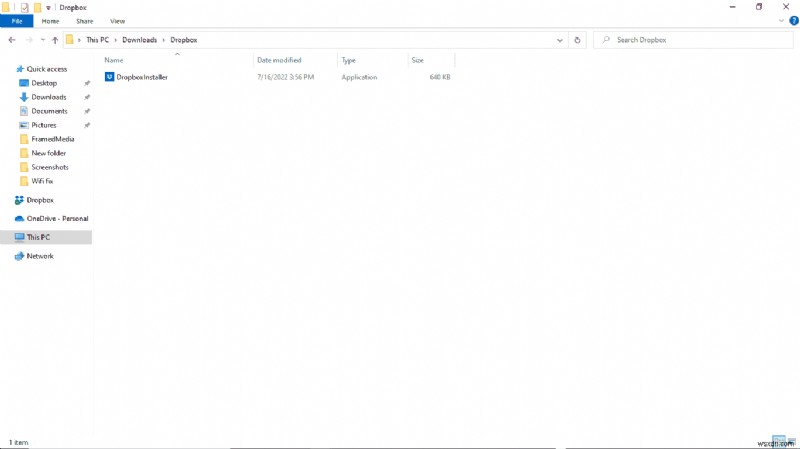Switch to large thumbnails view button
Viewport: 800px width, 449px height.
click(791, 440)
